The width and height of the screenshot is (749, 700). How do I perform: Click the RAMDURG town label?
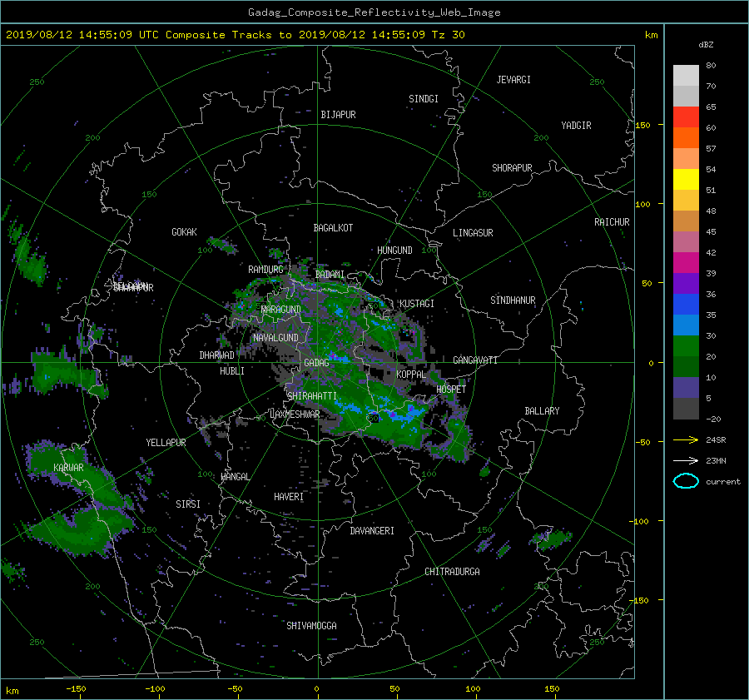(265, 270)
